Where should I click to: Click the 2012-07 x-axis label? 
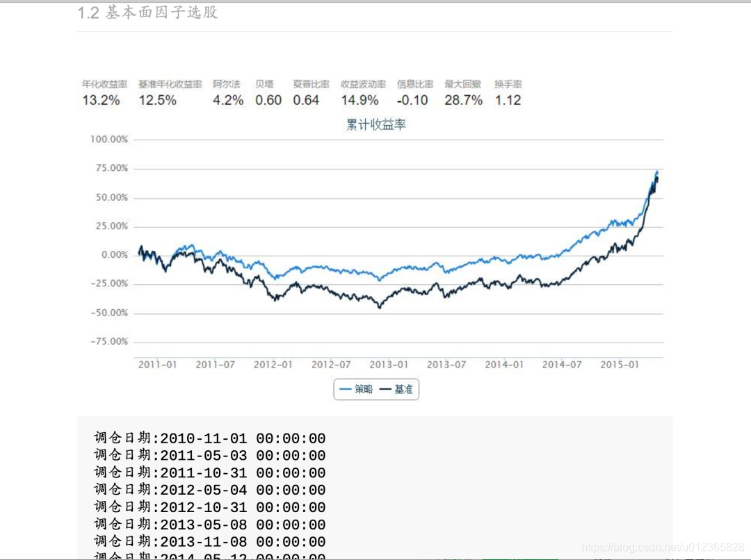(x=331, y=365)
